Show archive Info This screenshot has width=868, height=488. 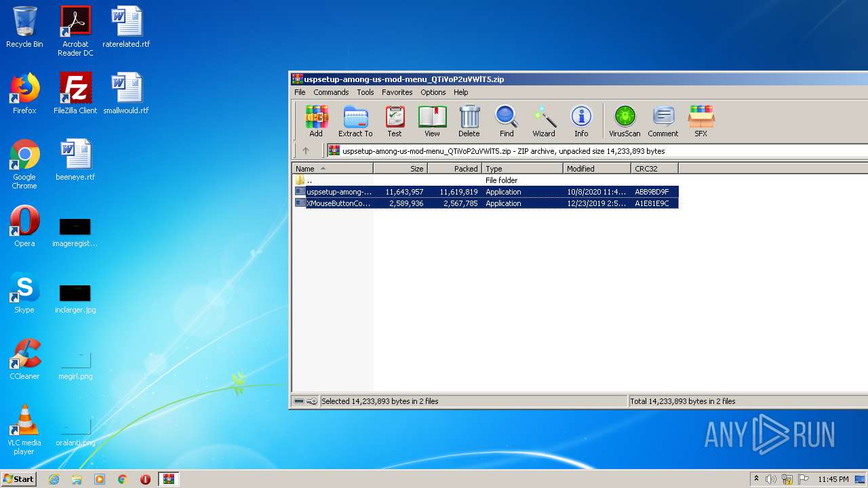pyautogui.click(x=581, y=121)
